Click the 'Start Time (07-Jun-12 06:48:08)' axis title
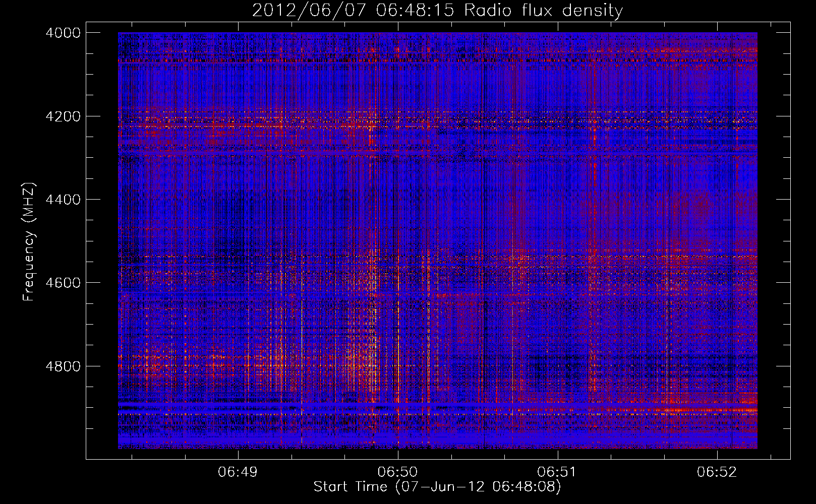This screenshot has width=816, height=504. coord(437,487)
